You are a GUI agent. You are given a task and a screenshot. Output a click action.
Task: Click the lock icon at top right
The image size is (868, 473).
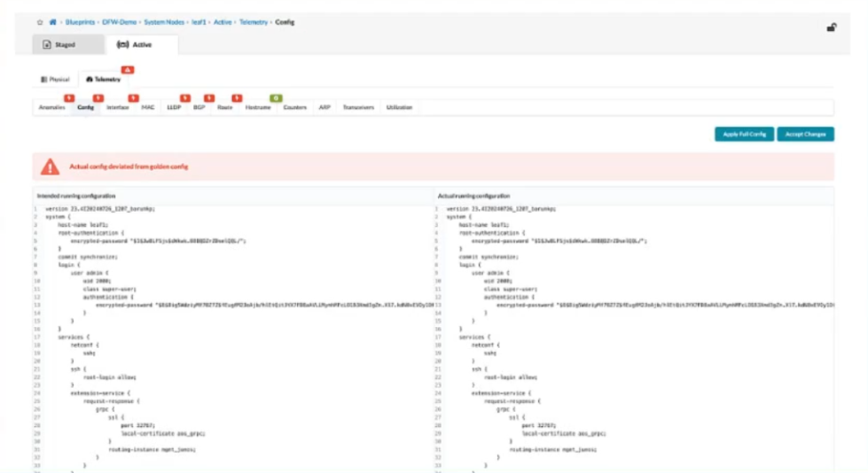point(832,27)
